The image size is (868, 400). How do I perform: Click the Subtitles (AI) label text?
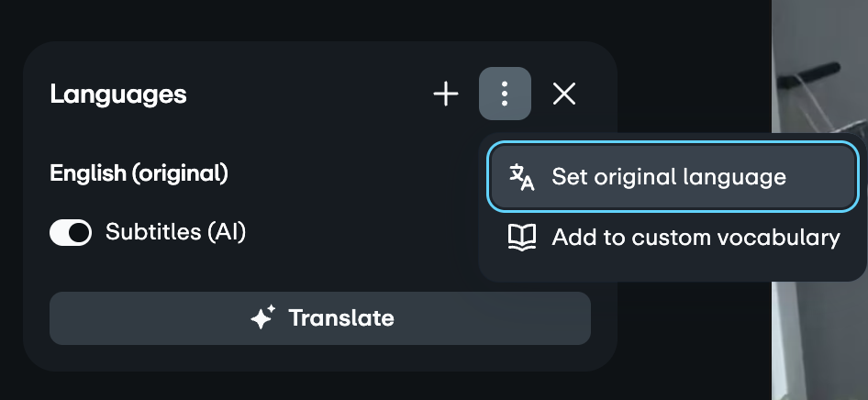tap(175, 232)
